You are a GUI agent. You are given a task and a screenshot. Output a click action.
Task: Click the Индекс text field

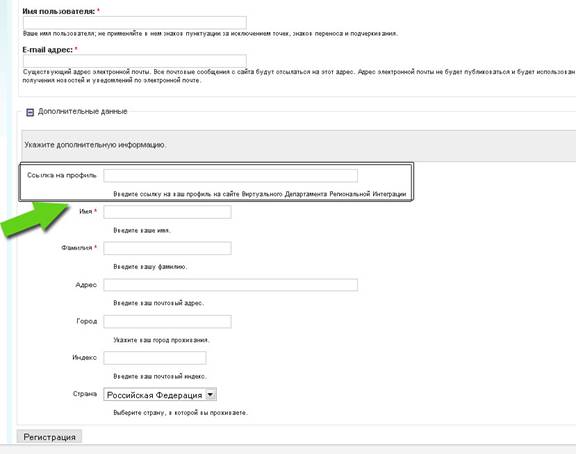155,358
